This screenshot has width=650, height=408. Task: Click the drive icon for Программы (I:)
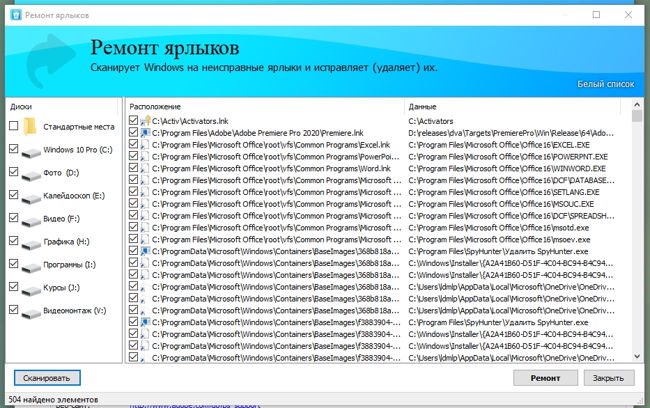pos(31,268)
